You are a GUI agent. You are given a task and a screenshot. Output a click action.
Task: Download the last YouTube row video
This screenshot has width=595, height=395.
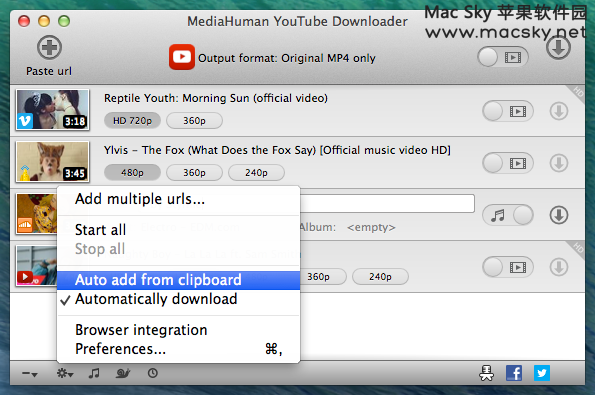[559, 267]
